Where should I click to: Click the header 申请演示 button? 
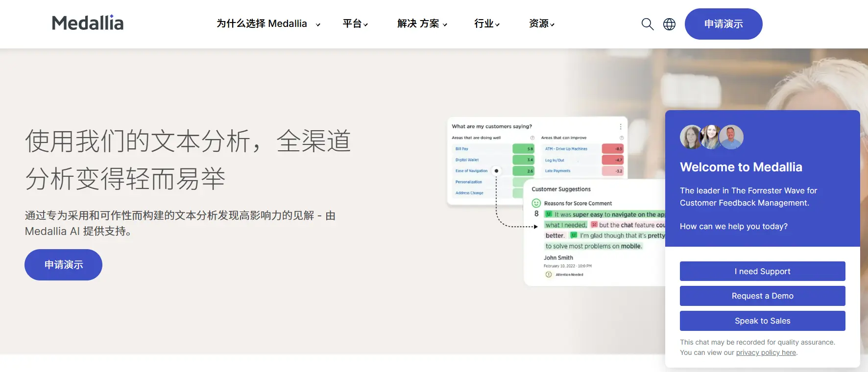(723, 24)
